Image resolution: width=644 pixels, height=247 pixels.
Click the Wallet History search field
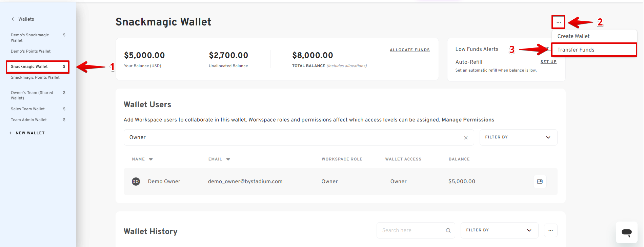pyautogui.click(x=412, y=230)
